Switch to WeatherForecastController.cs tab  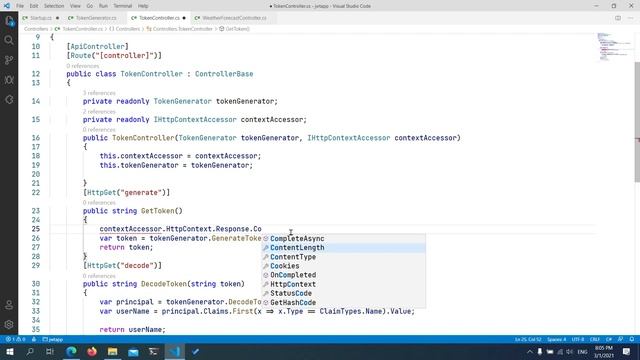click(234, 18)
